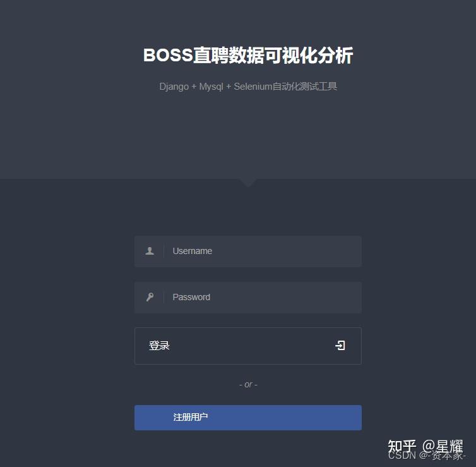The image size is (476, 467).
Task: Click the 登录 label text
Action: point(159,346)
